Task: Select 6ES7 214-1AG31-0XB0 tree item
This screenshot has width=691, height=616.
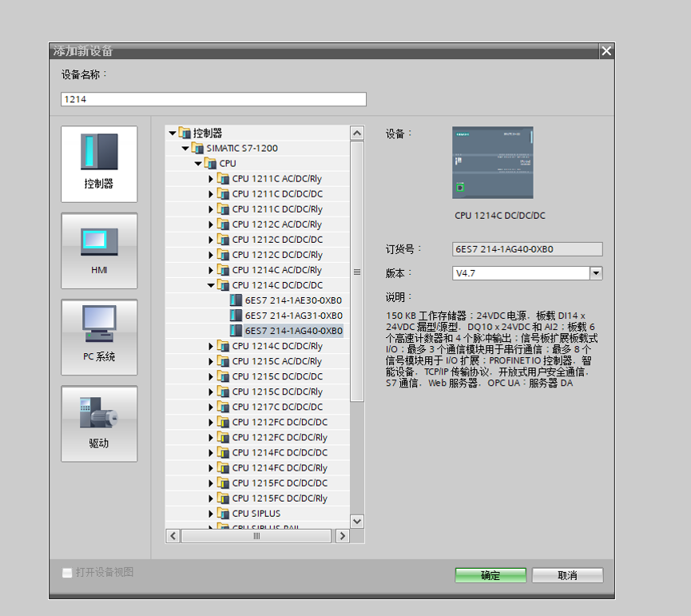Action: click(x=293, y=316)
